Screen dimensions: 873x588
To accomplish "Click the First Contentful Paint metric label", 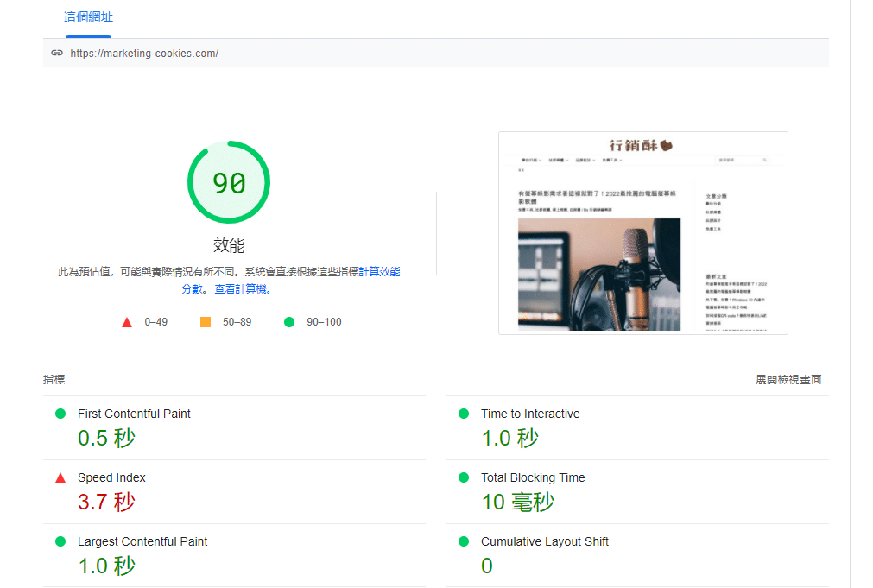I will (134, 414).
